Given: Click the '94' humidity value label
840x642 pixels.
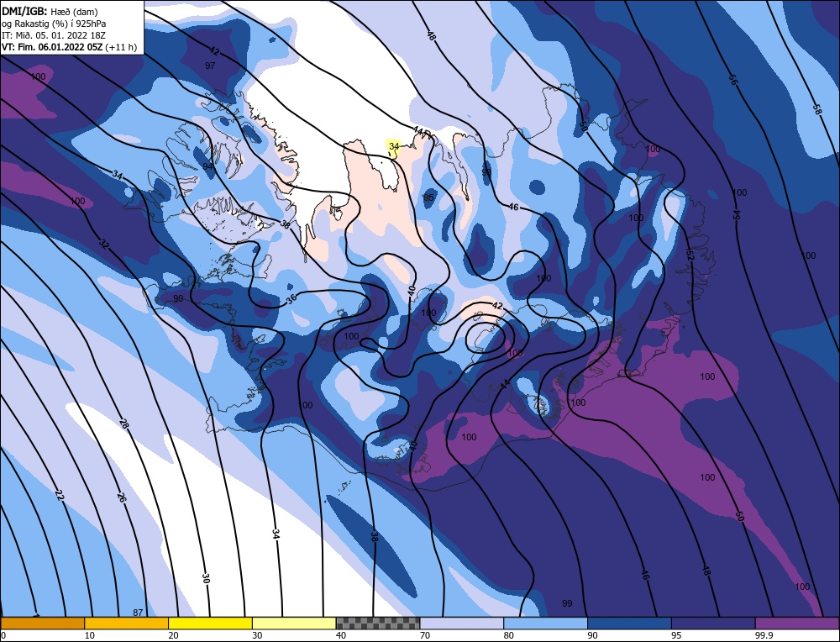Looking at the screenshot, I should [207, 166].
